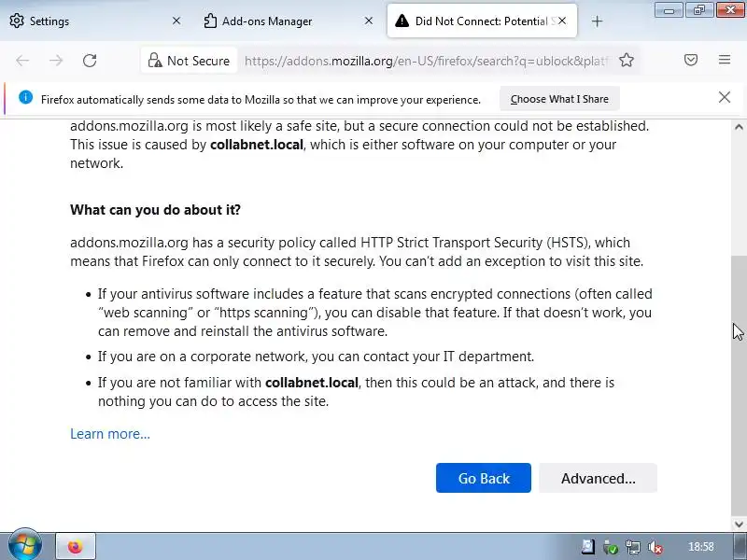The width and height of the screenshot is (747, 560).
Task: Open the Pocket save icon
Action: tap(691, 61)
